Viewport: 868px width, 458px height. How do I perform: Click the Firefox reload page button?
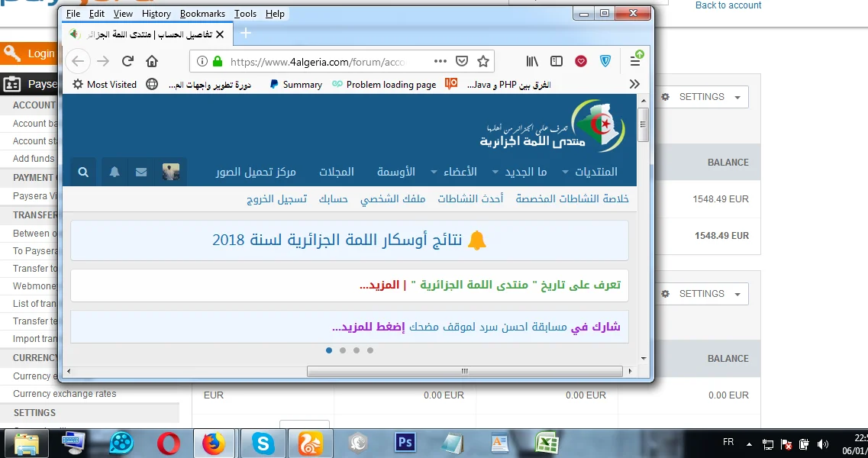click(x=127, y=61)
